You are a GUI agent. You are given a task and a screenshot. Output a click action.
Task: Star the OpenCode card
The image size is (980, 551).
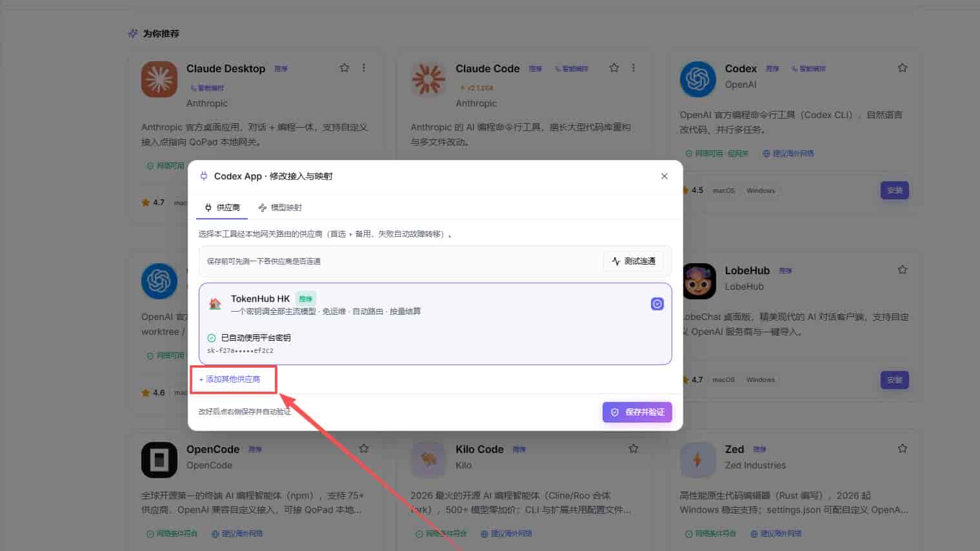point(364,448)
